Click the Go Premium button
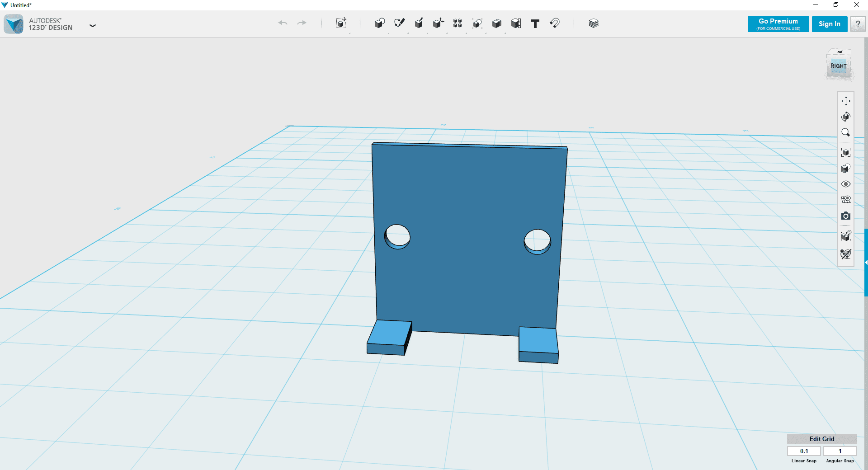The height and width of the screenshot is (470, 868). [x=778, y=24]
